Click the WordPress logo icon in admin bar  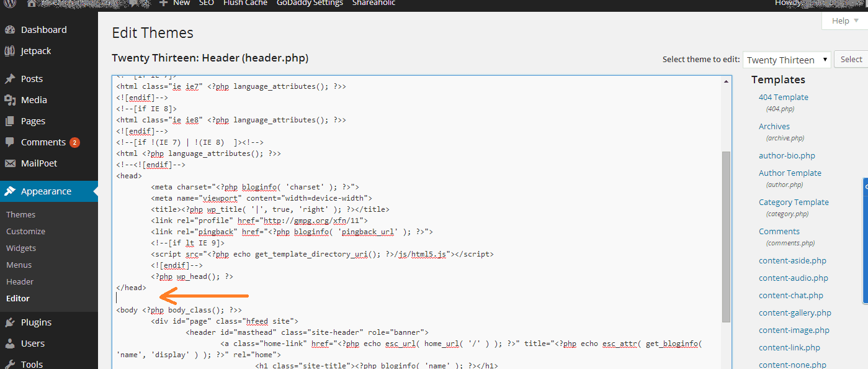coord(10,3)
